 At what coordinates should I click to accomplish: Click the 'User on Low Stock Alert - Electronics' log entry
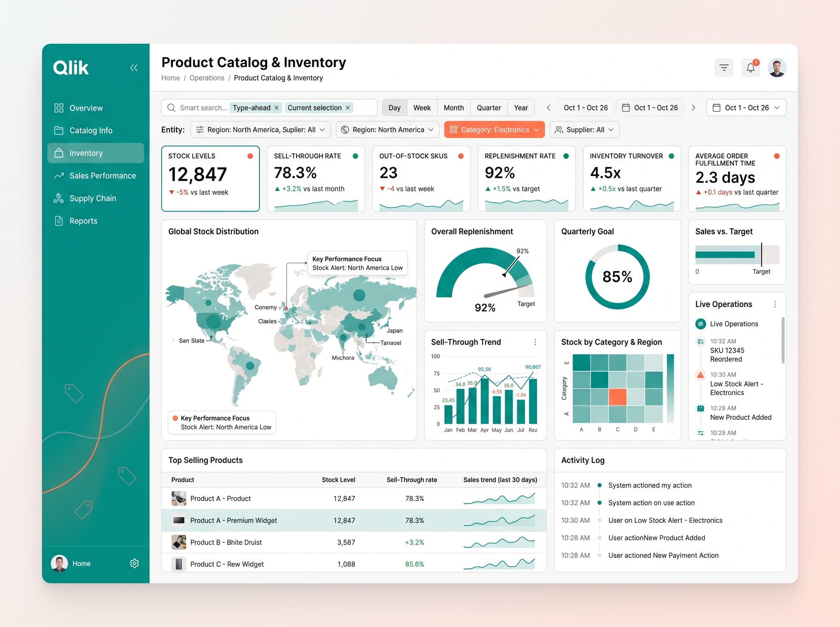(x=665, y=520)
